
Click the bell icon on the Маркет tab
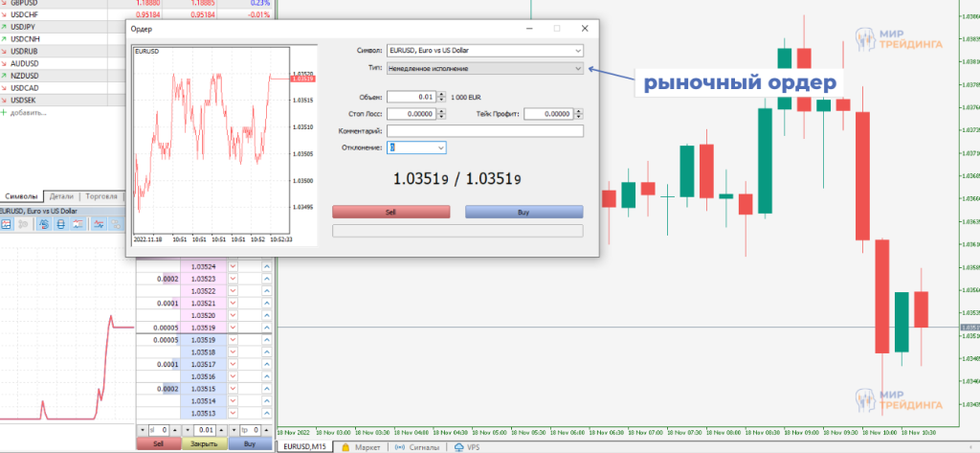click(345, 446)
